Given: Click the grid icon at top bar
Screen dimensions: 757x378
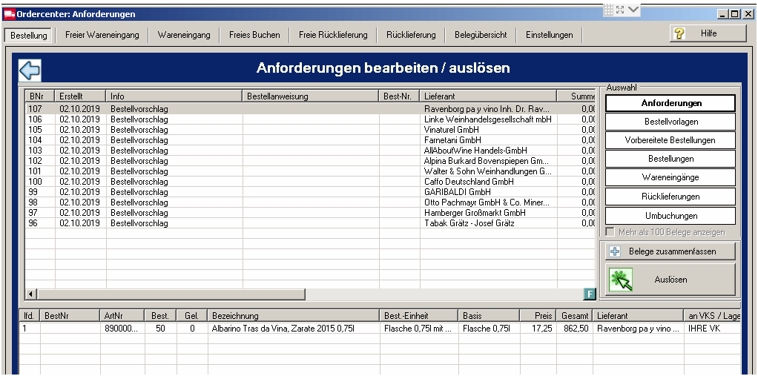Looking at the screenshot, I should (609, 10).
